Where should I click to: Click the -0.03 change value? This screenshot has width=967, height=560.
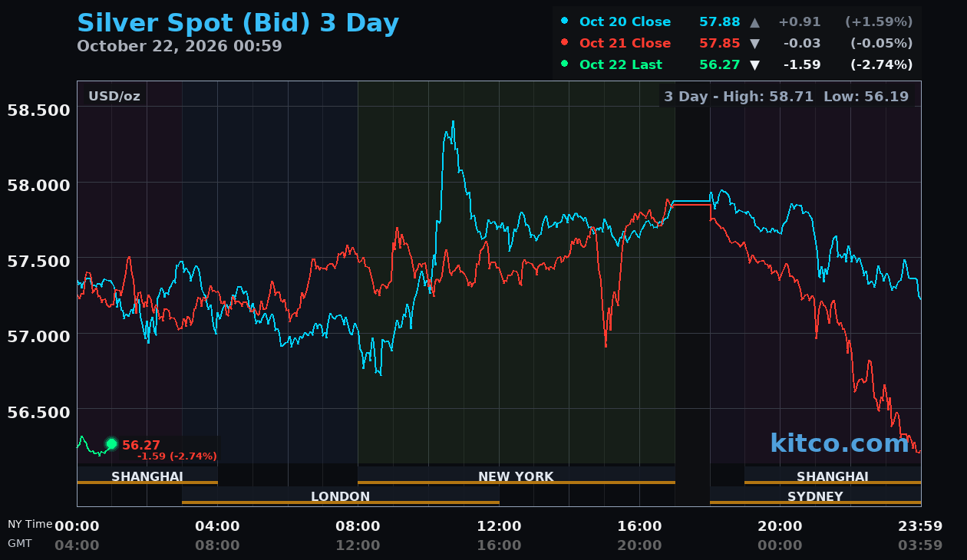coord(801,44)
